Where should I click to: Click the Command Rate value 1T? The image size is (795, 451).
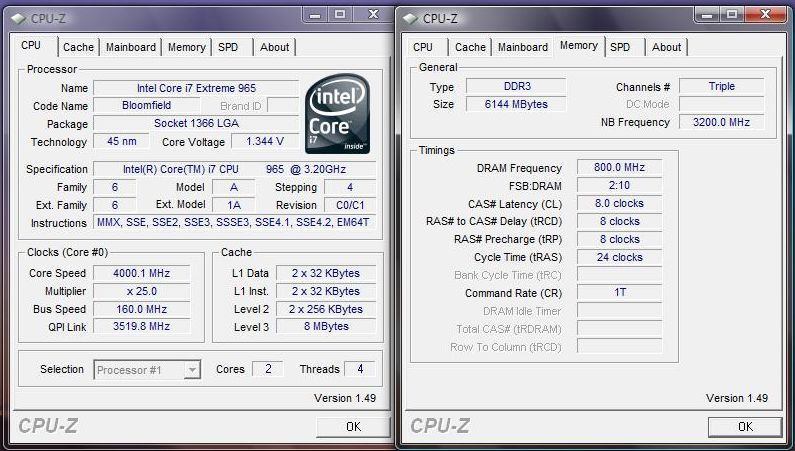point(620,292)
